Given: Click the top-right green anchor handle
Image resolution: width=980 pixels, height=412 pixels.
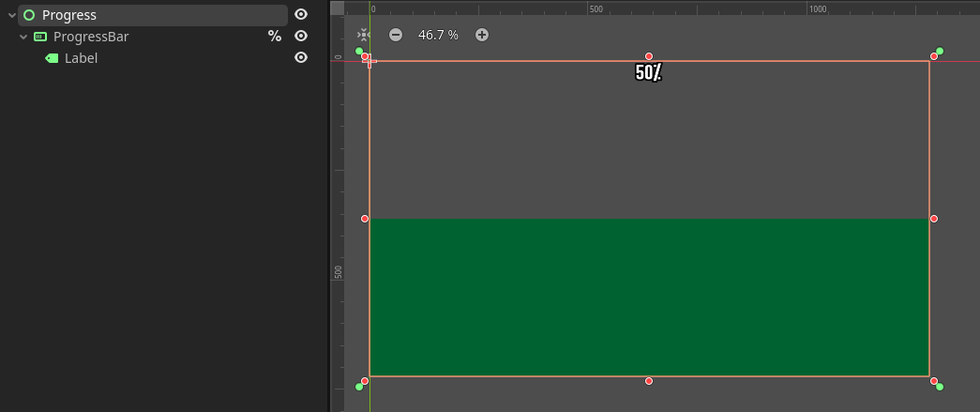Looking at the screenshot, I should tap(940, 52).
